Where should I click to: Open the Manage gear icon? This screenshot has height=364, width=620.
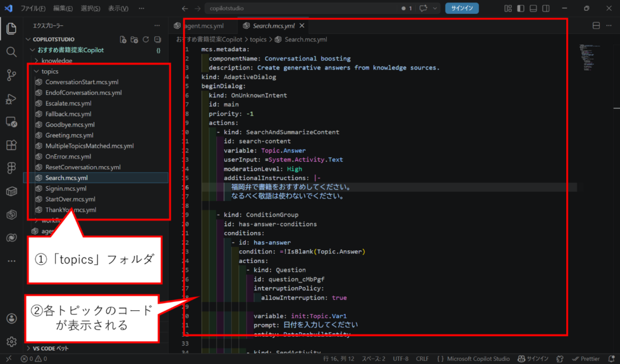pyautogui.click(x=11, y=341)
